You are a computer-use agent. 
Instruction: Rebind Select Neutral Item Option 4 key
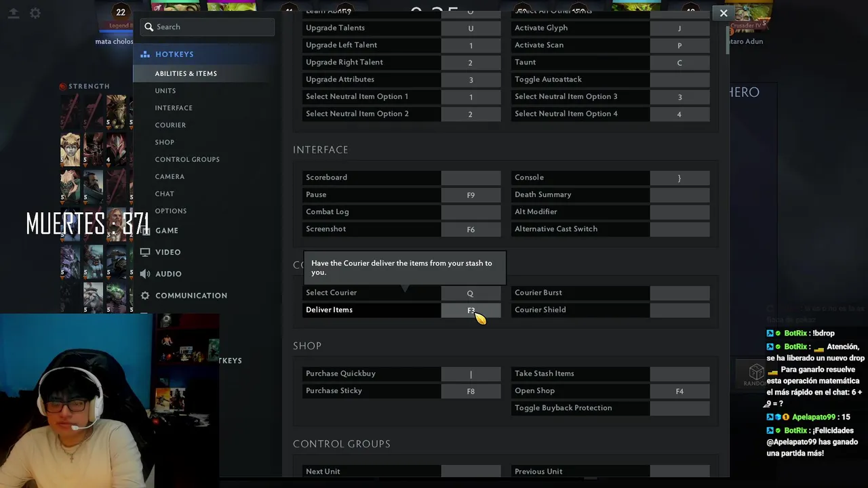pyautogui.click(x=679, y=114)
